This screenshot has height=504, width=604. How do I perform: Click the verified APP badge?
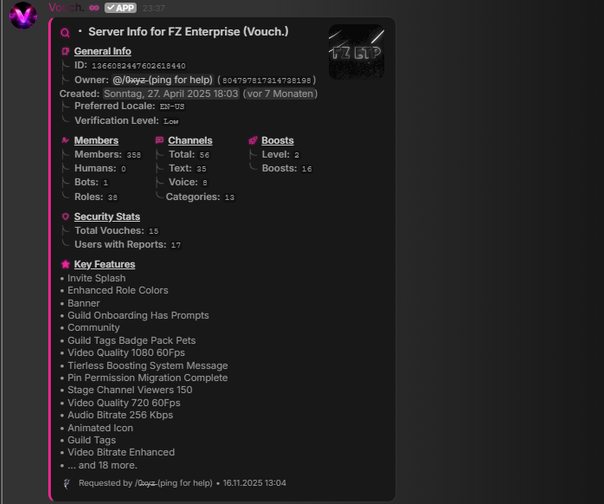121,8
